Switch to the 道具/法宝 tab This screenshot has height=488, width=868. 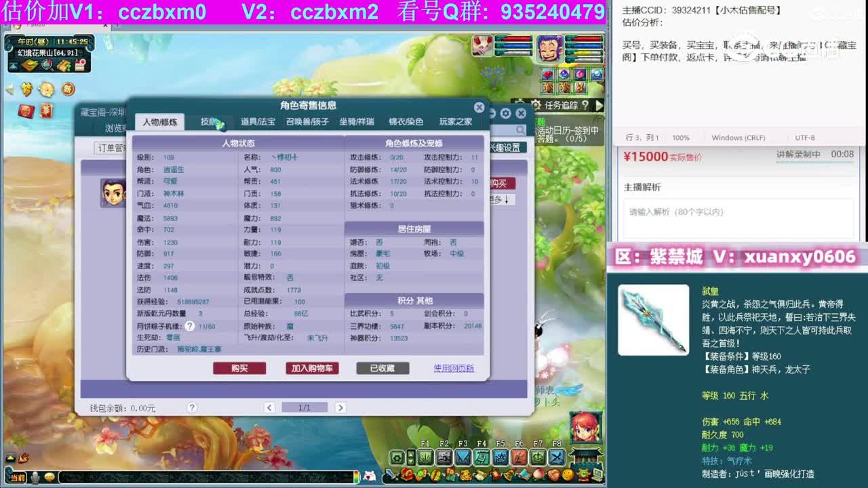(258, 122)
